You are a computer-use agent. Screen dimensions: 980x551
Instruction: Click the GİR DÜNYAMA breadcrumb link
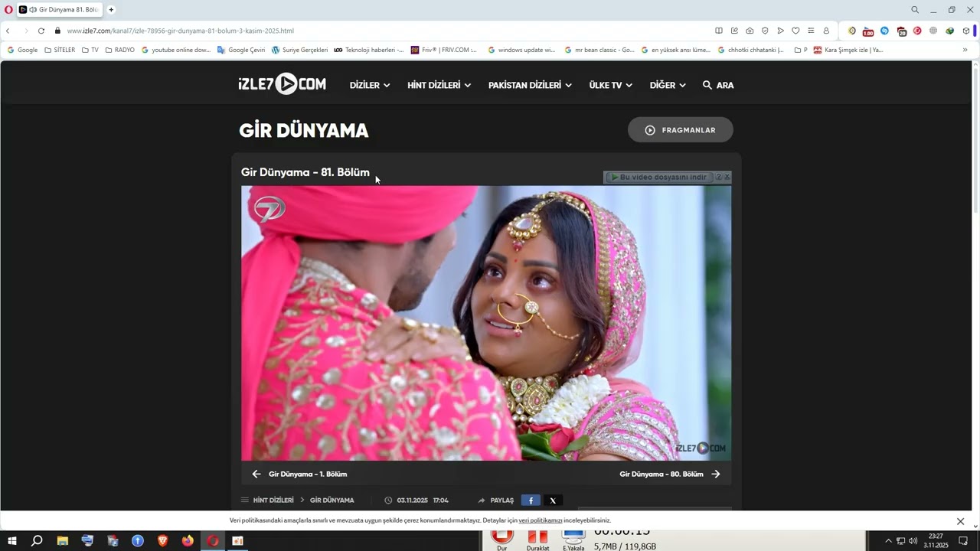[332, 500]
